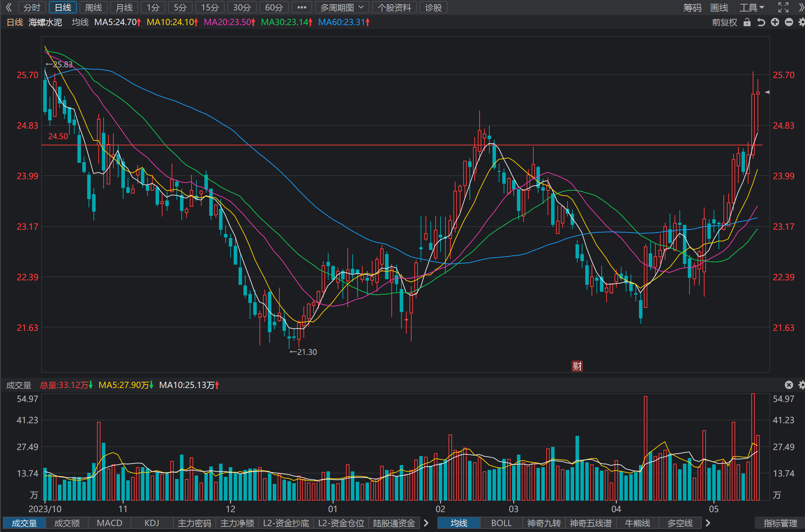
Task: Select the 均线 main indicator tab
Action: pos(459,523)
